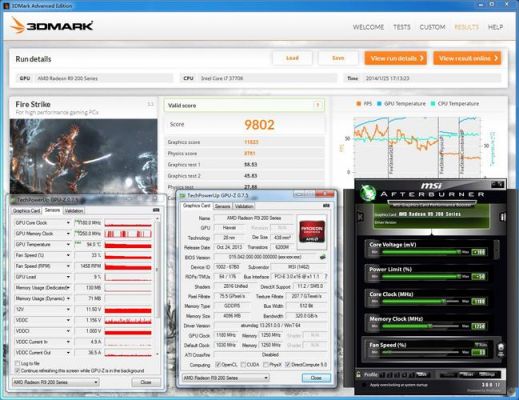Screen dimensions: 519x400
Task: Switch to the CUSTOM tab in 3DMark
Action: (432, 27)
